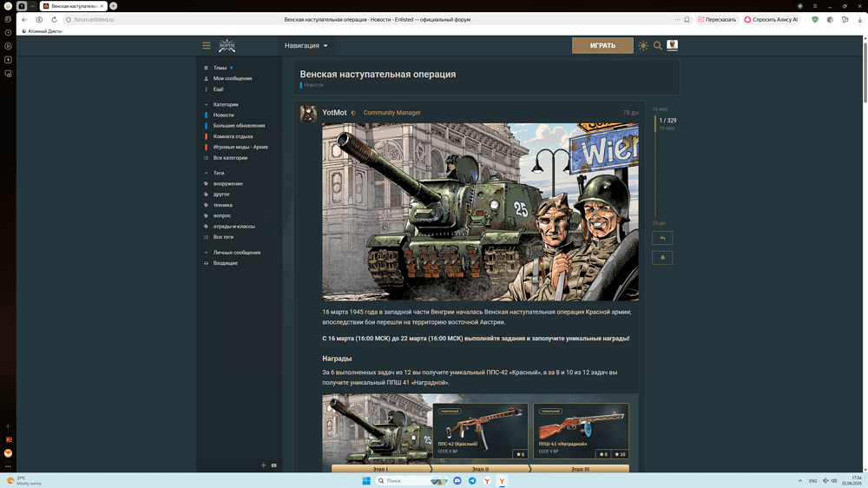Open a new browser tab
The width and height of the screenshot is (868, 488).
point(114,6)
